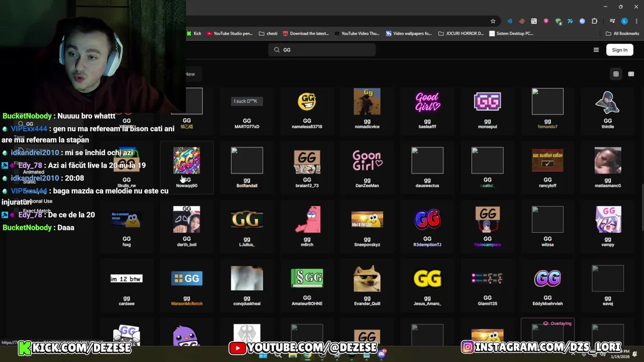The height and width of the screenshot is (362, 644).
Task: Expand the All Bookmarks folder
Action: (x=622, y=34)
